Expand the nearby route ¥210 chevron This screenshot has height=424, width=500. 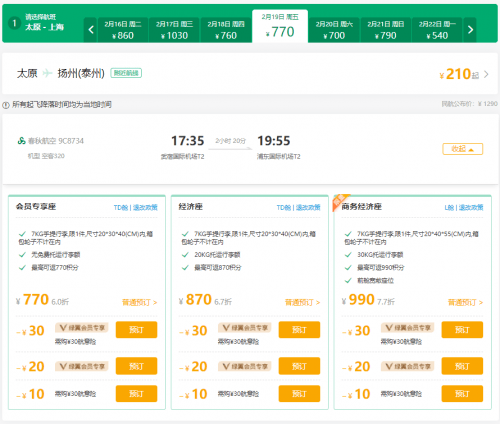pyautogui.click(x=486, y=74)
